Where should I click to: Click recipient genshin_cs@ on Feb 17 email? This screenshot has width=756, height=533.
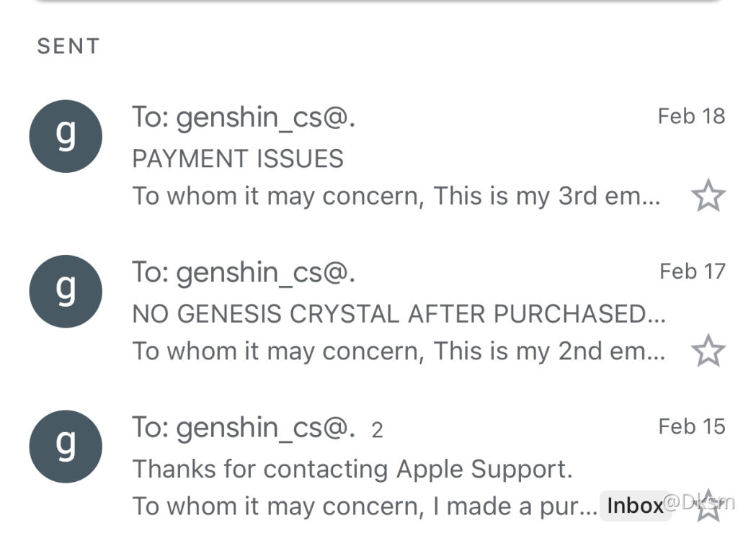click(x=244, y=273)
